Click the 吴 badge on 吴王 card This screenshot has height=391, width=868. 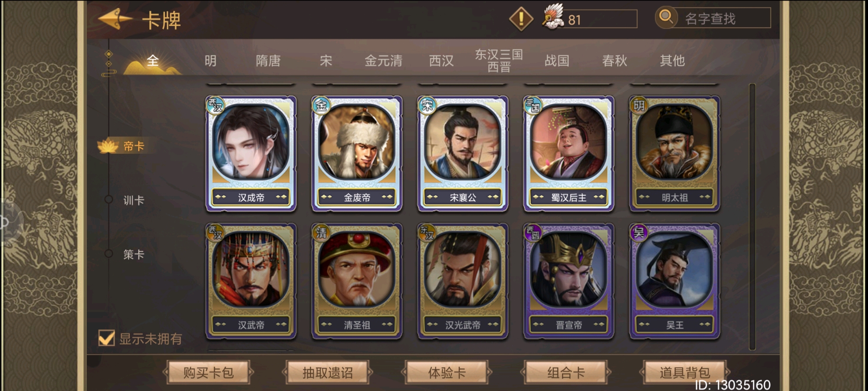point(639,233)
